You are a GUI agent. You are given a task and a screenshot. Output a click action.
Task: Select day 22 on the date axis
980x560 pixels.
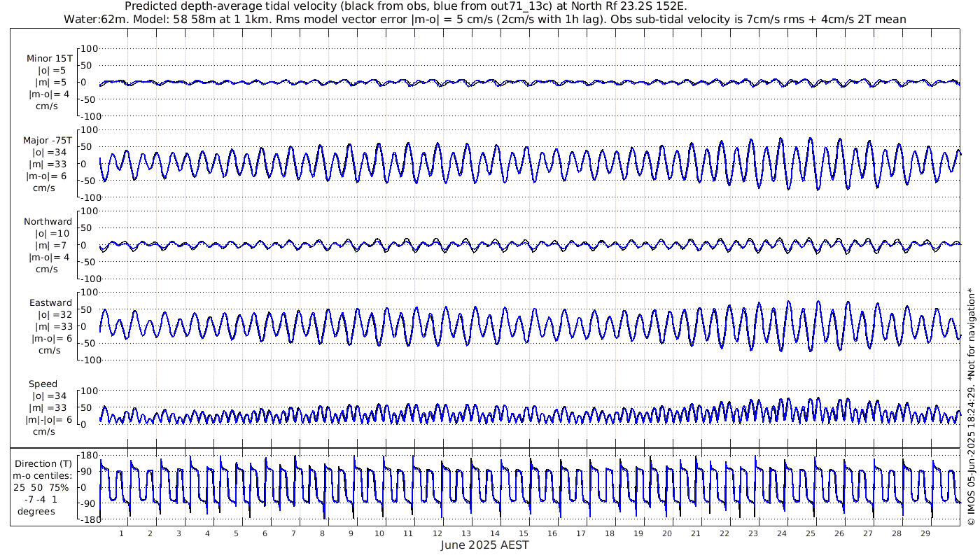click(x=724, y=533)
